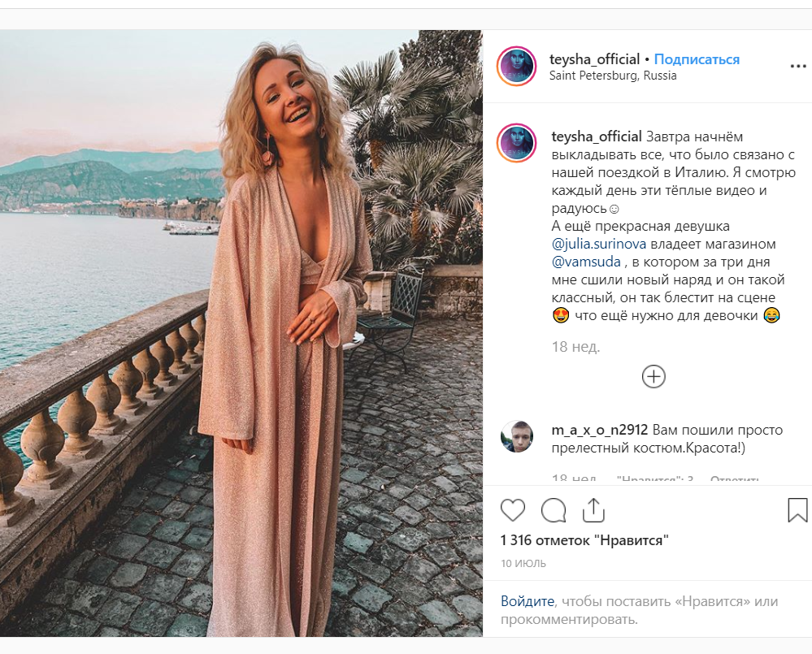Viewport: 812px width, 654px height.
Task: Like the post with the heart icon
Action: point(513,510)
